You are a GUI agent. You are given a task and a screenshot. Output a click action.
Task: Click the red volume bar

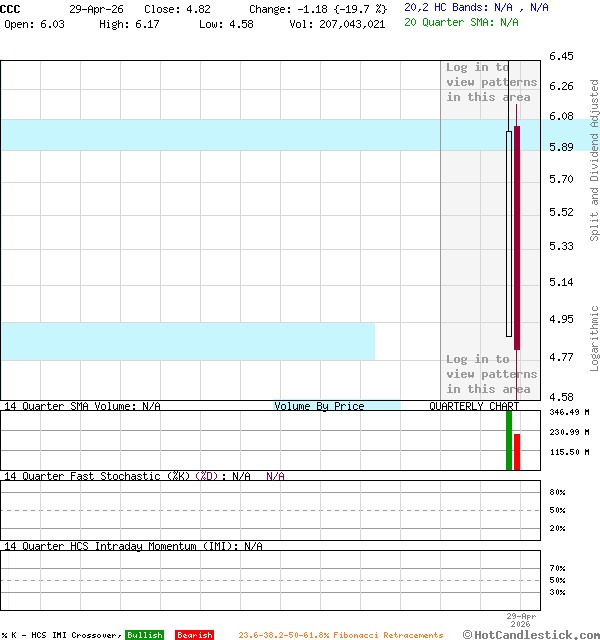pyautogui.click(x=517, y=452)
